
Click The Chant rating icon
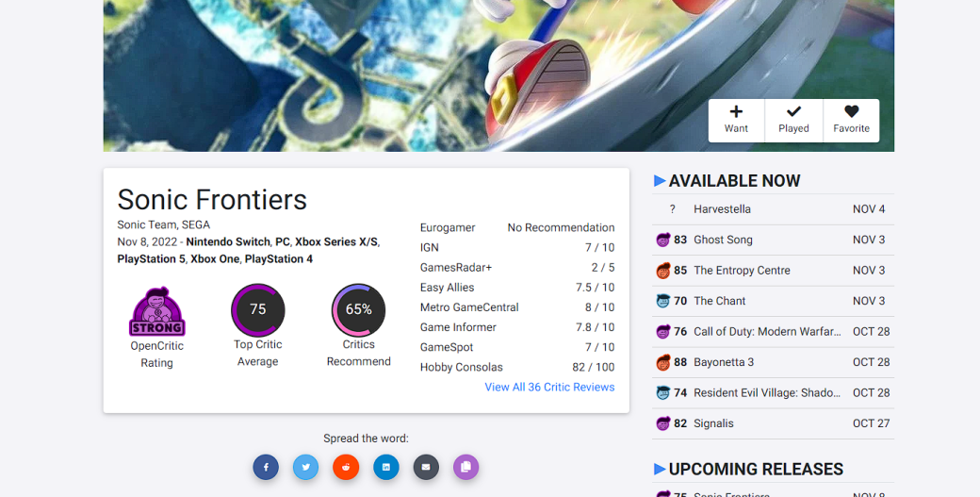click(x=663, y=301)
